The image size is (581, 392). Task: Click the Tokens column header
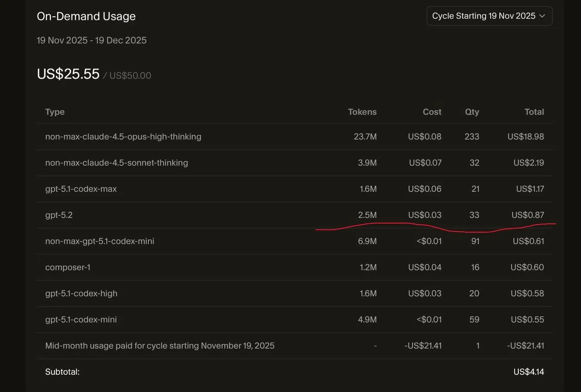pos(362,112)
